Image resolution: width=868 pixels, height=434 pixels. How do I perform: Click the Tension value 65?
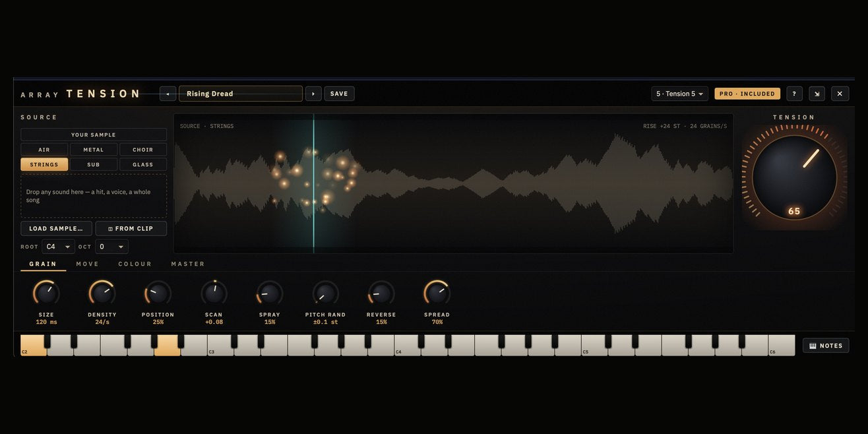coord(794,211)
